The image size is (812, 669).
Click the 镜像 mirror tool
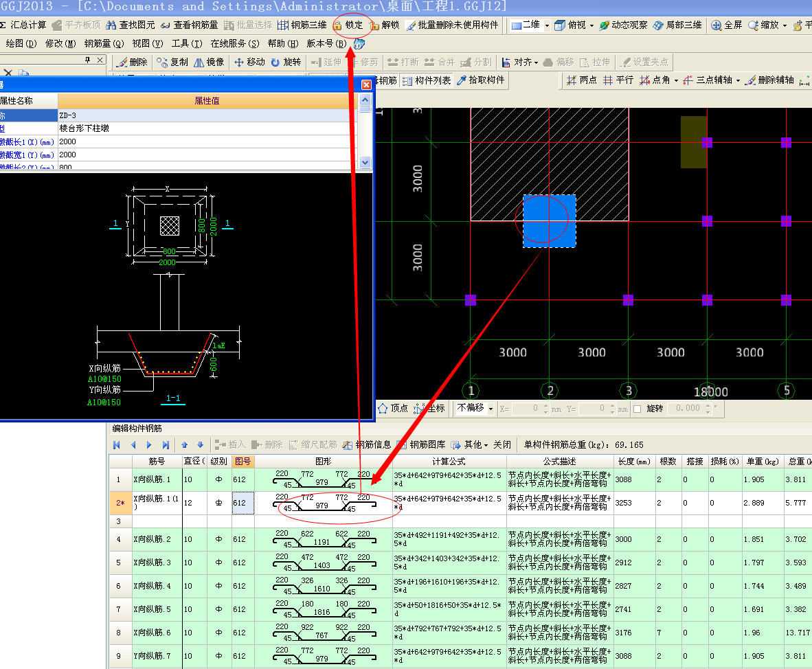pyautogui.click(x=209, y=62)
